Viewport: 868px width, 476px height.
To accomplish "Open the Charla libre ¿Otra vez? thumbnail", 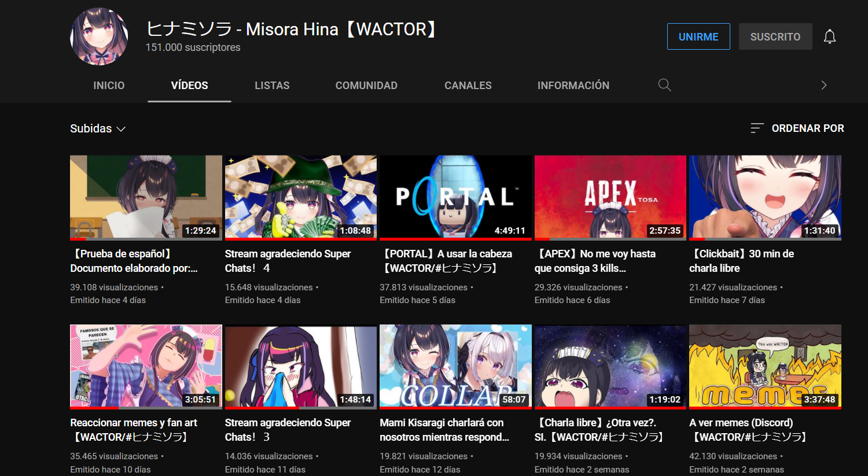I will (610, 366).
